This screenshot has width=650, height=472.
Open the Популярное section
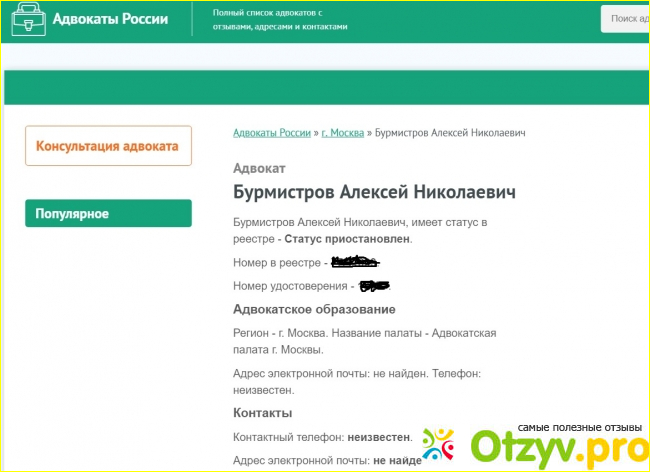tap(108, 213)
